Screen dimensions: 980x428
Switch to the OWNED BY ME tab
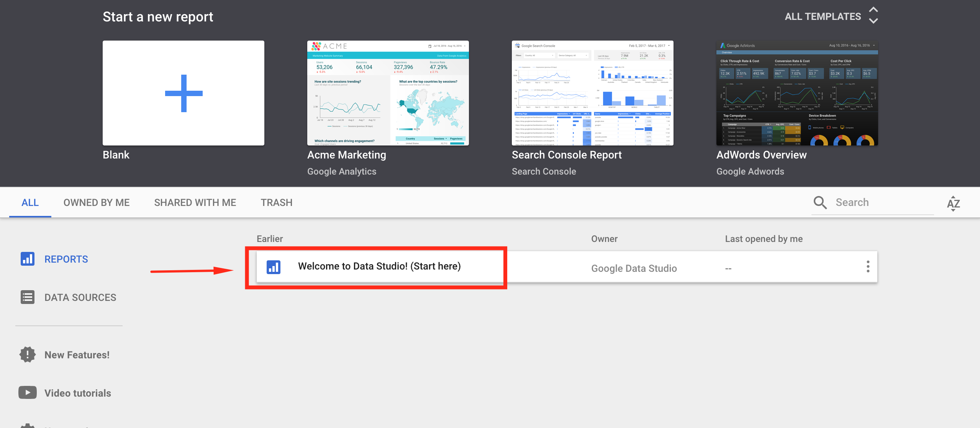coord(97,203)
